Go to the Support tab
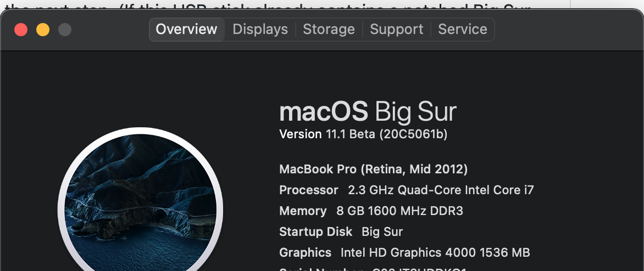Viewport: 644px width, 271px height. 396,30
